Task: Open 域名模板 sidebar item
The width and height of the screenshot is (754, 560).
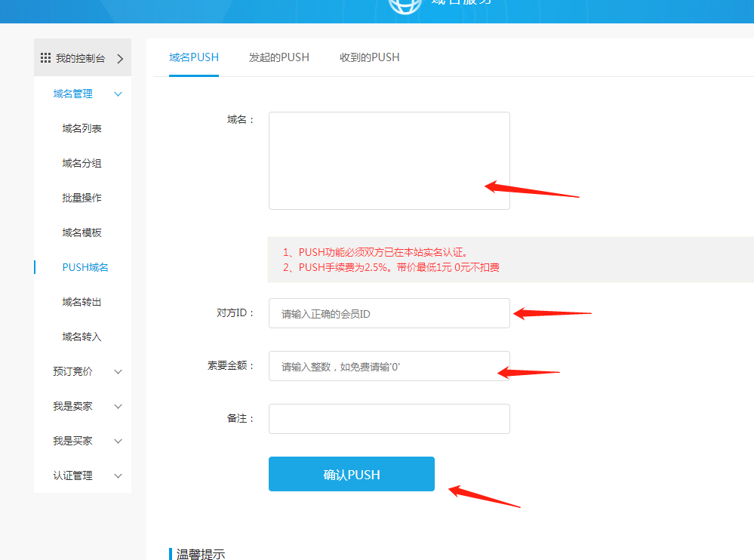Action: tap(82, 232)
